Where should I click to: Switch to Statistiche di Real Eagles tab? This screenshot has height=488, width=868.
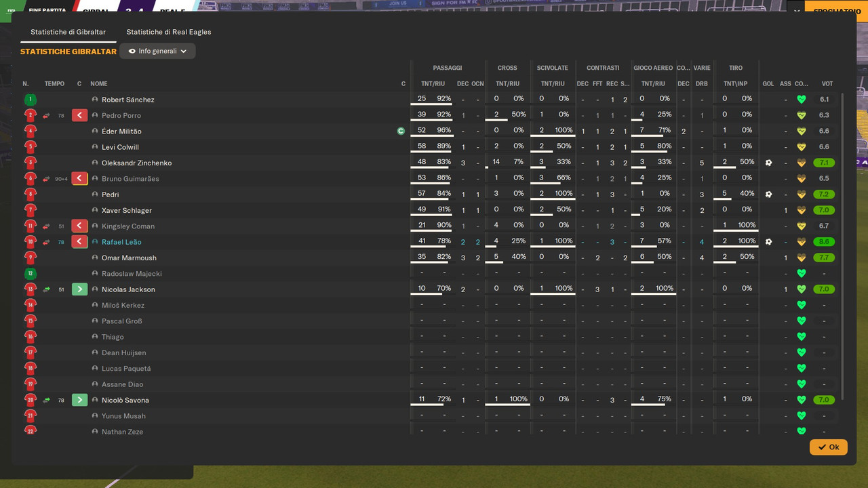coord(168,32)
